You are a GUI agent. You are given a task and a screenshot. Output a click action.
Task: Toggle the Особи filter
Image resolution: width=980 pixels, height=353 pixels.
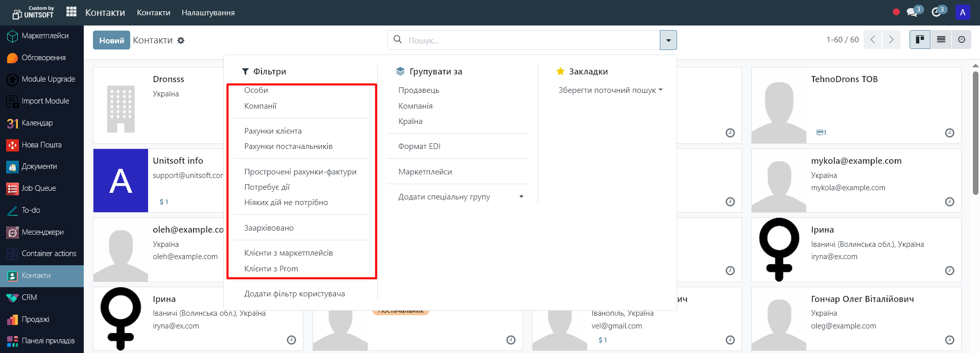tap(256, 90)
